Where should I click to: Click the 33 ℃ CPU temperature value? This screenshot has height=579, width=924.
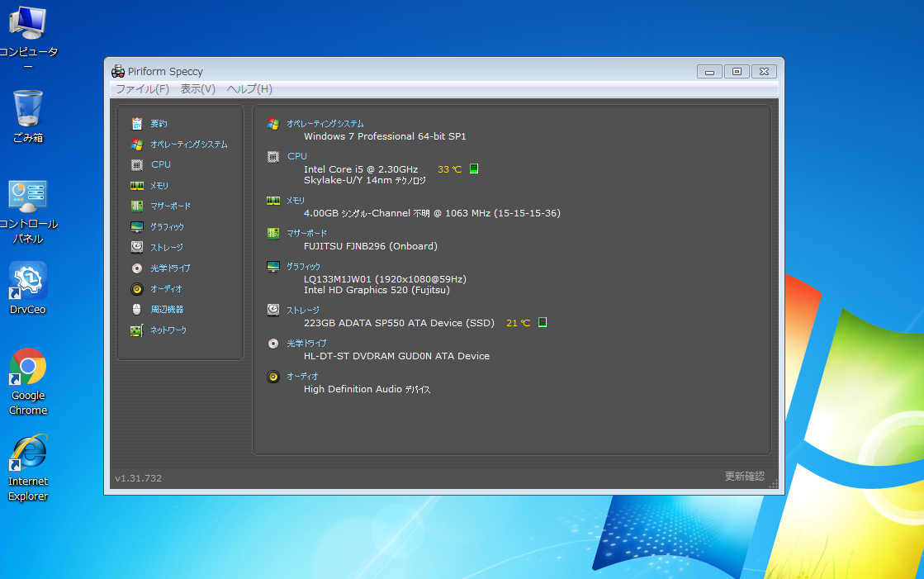[450, 169]
